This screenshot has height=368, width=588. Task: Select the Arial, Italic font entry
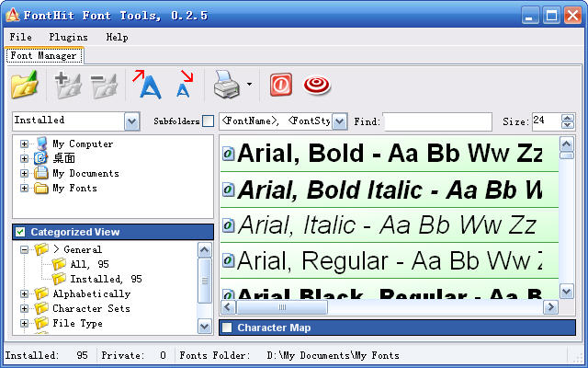coord(386,224)
